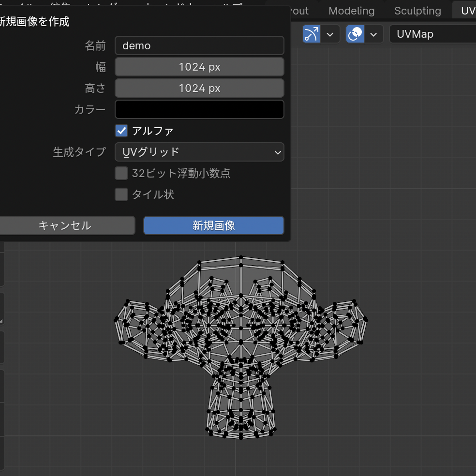Click the blue 新規画像 button
Screen dimensions: 476x476
[213, 225]
